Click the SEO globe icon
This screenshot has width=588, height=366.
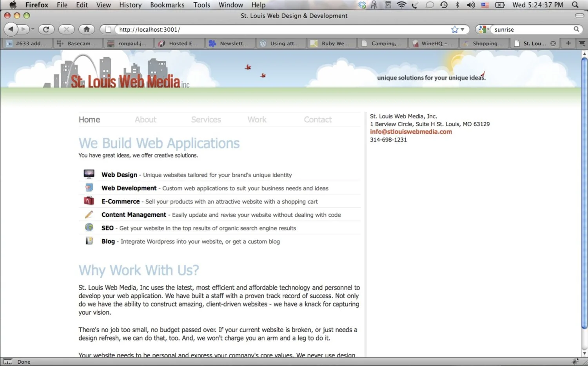(x=89, y=227)
